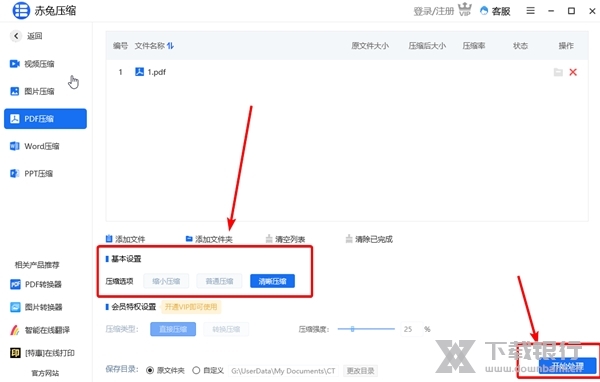The height and width of the screenshot is (382, 600).
Task: Click the 在线打印 printer icon
Action: click(x=15, y=353)
